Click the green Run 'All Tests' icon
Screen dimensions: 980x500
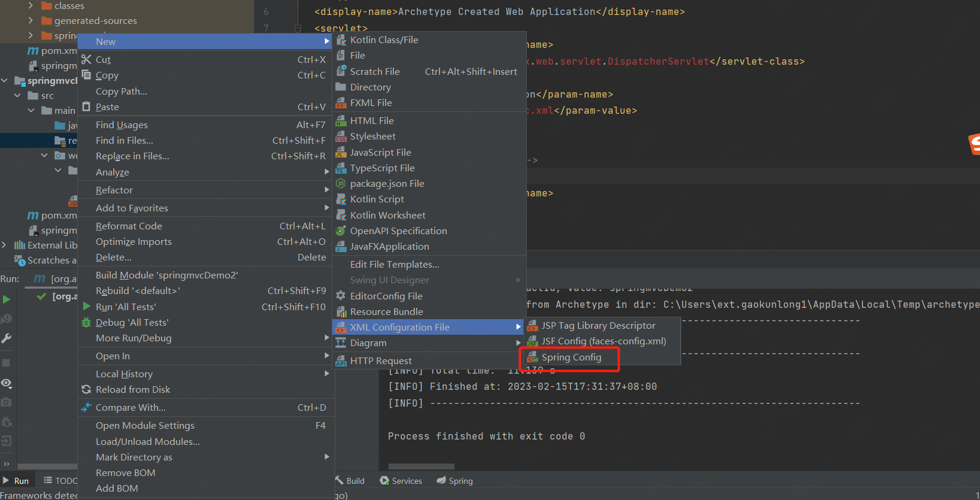point(87,307)
